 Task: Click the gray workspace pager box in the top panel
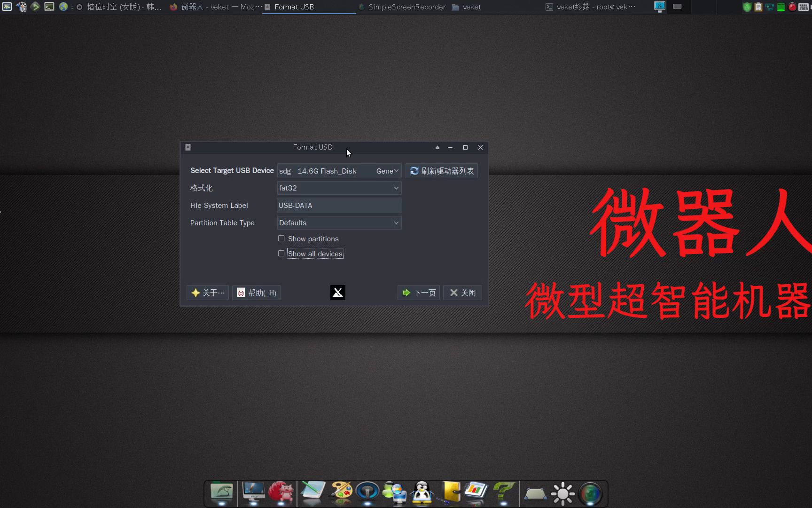pos(677,6)
